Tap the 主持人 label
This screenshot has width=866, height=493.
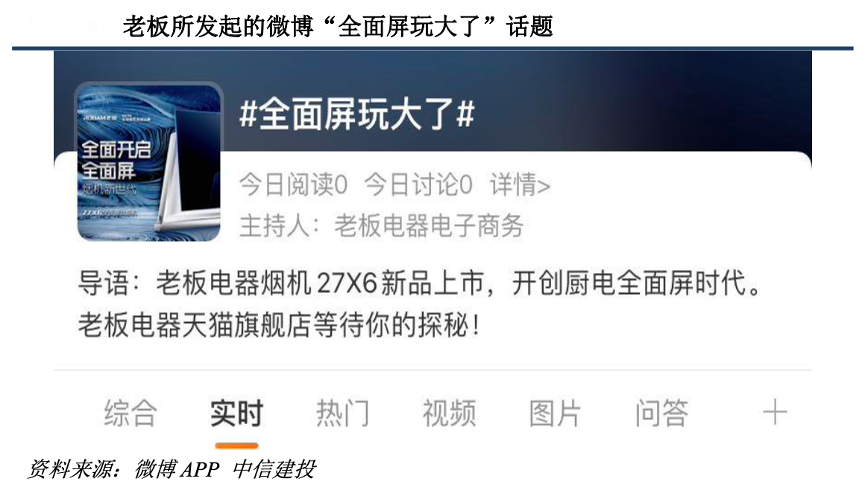pyautogui.click(x=274, y=225)
